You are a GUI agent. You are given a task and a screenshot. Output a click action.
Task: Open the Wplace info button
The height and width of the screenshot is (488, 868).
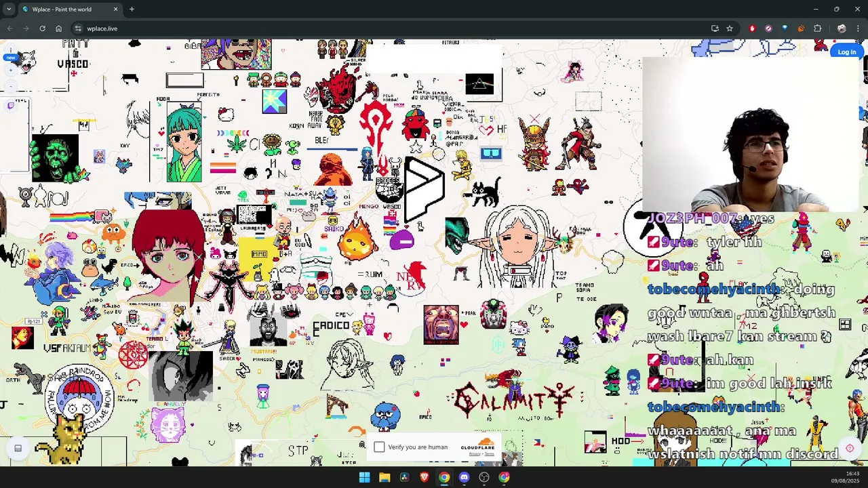[x=10, y=49]
